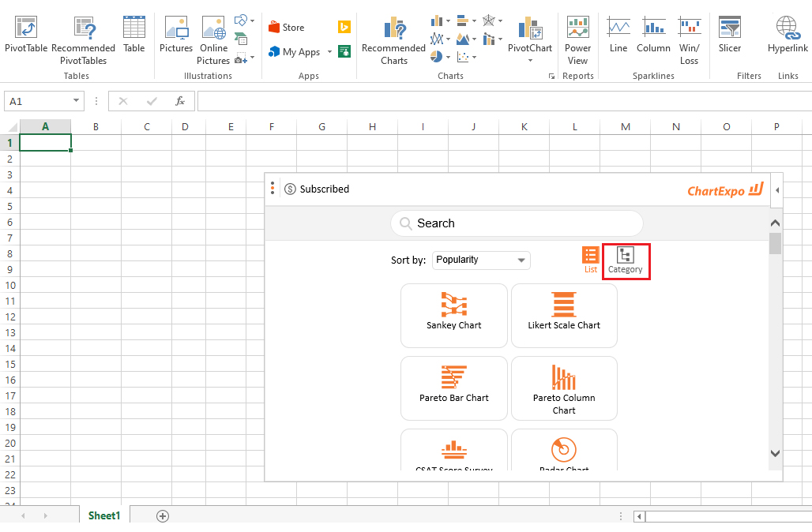Expand the pie chart dropdown arrow
812x532 pixels.
(448, 58)
